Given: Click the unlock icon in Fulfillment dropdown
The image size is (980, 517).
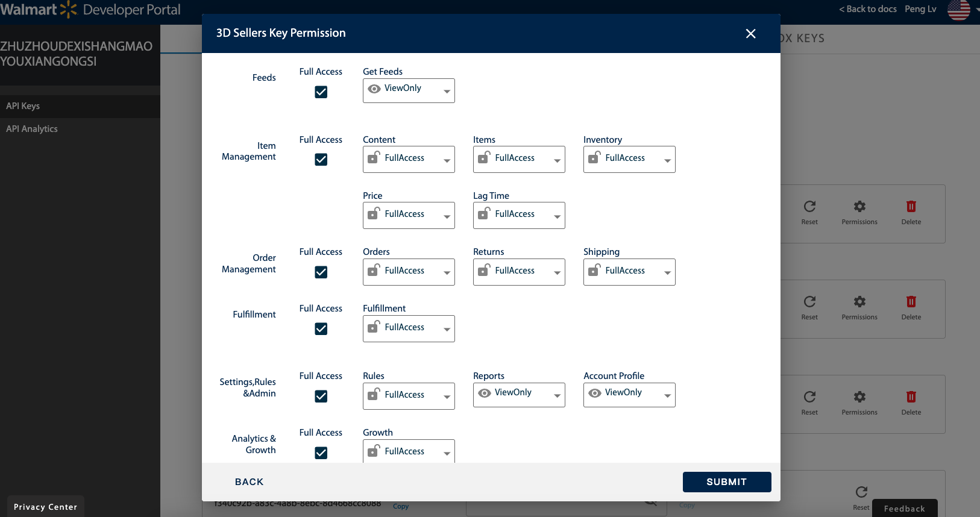Looking at the screenshot, I should [374, 327].
